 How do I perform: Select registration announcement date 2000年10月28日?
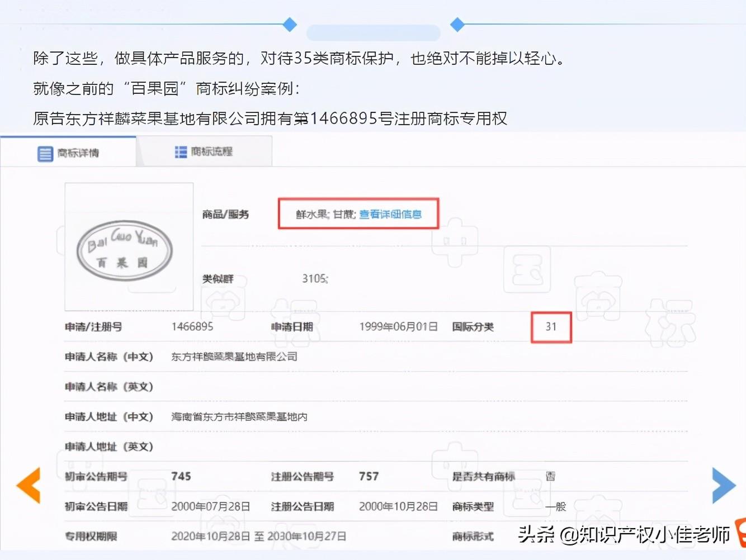(x=398, y=506)
